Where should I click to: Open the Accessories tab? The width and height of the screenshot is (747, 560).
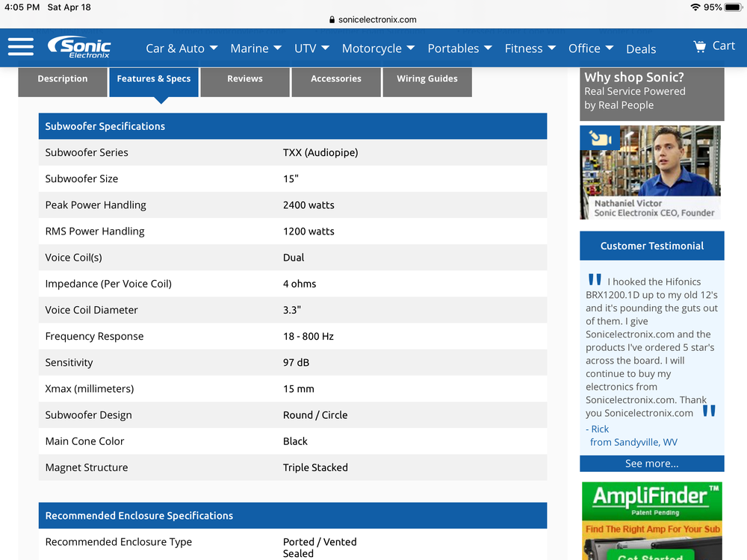[336, 82]
